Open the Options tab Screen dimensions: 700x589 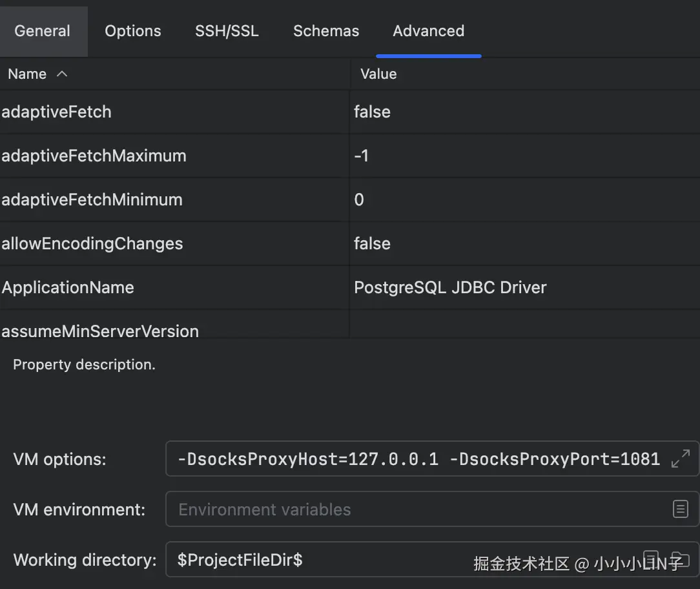point(133,31)
